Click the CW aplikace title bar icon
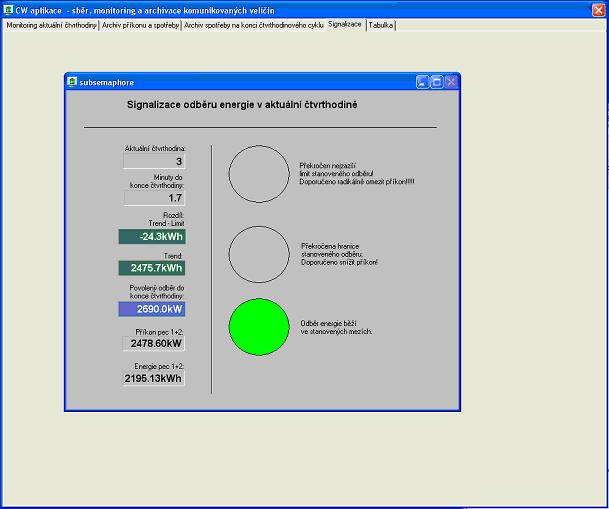Screen dimensions: 609x509 [8, 8]
